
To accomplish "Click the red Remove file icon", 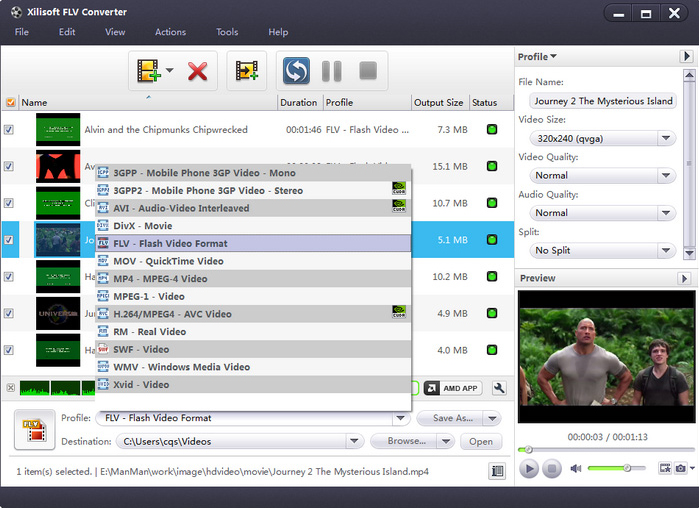I will [x=197, y=71].
